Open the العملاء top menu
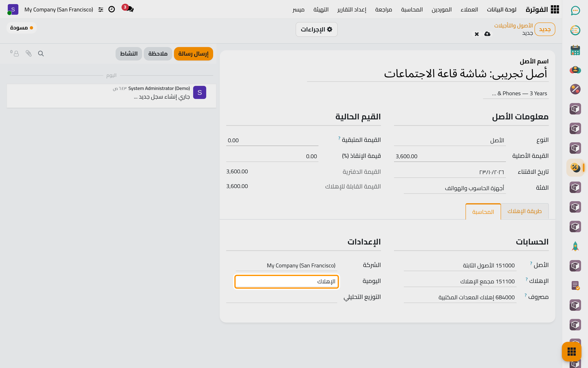 point(469,10)
